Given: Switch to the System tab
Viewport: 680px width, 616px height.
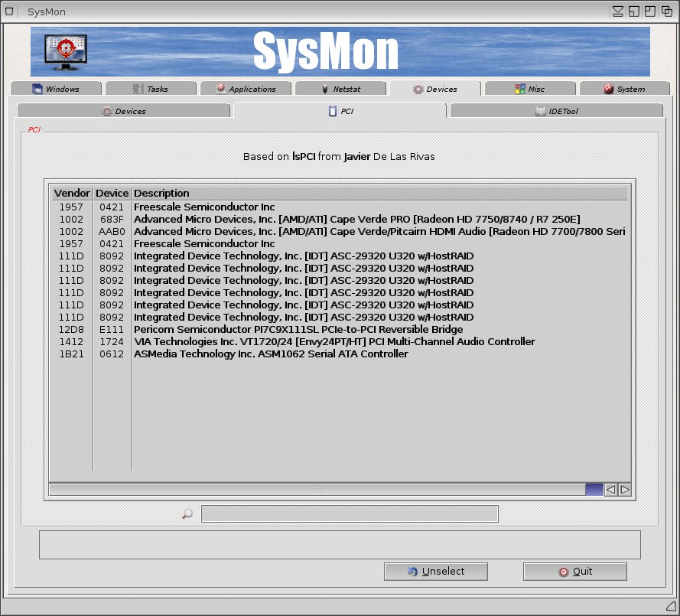Looking at the screenshot, I should [x=624, y=89].
